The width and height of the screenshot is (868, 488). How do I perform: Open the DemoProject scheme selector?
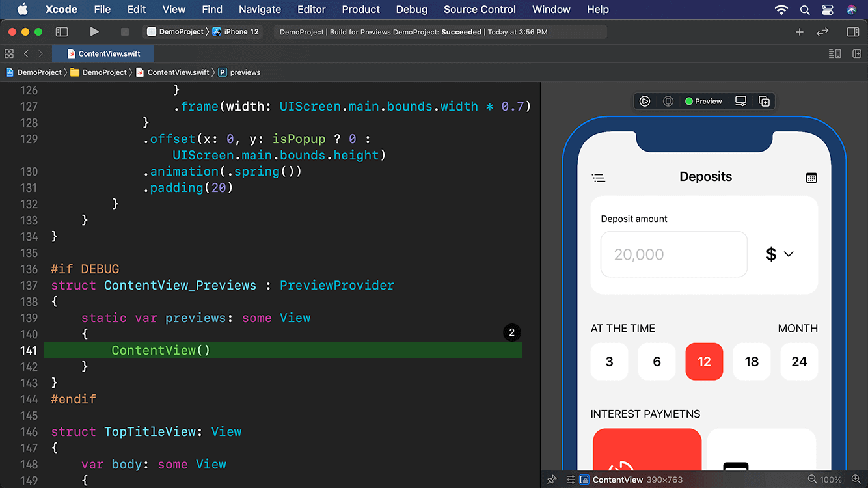(175, 31)
